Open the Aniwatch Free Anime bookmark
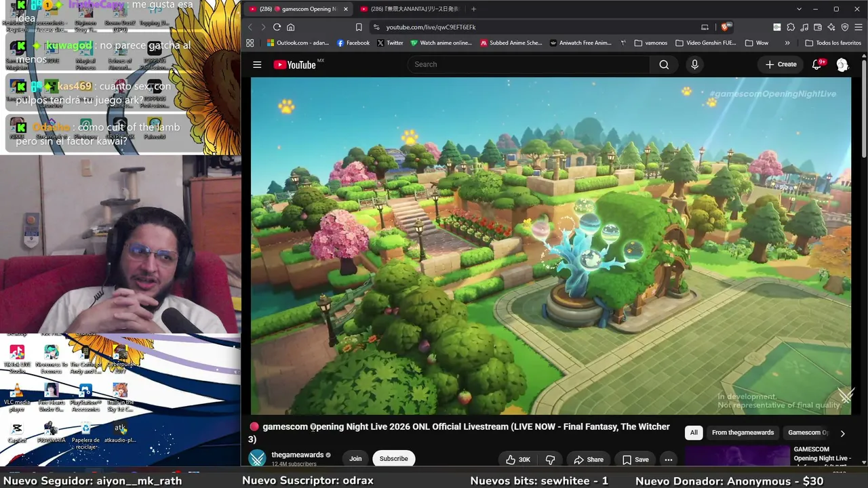The width and height of the screenshot is (868, 488). point(580,43)
